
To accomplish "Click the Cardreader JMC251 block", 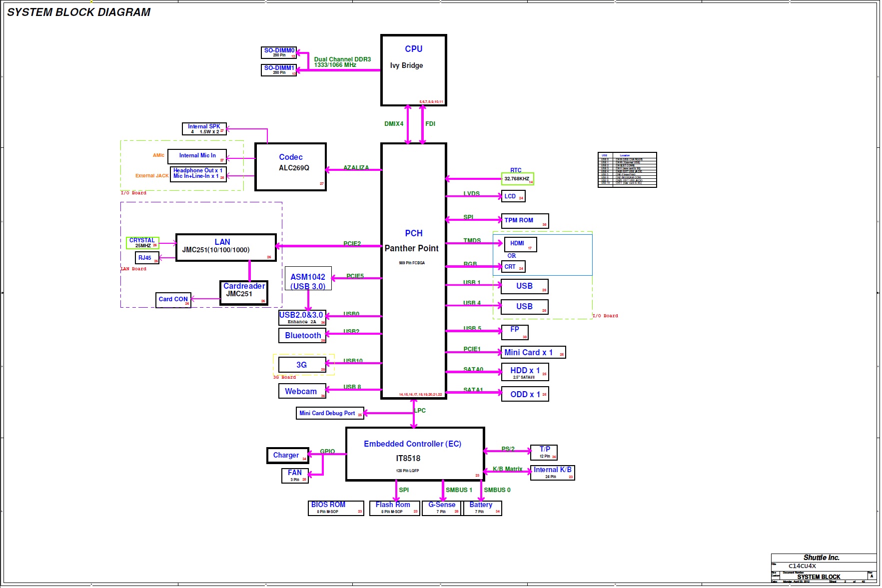I will pos(244,293).
